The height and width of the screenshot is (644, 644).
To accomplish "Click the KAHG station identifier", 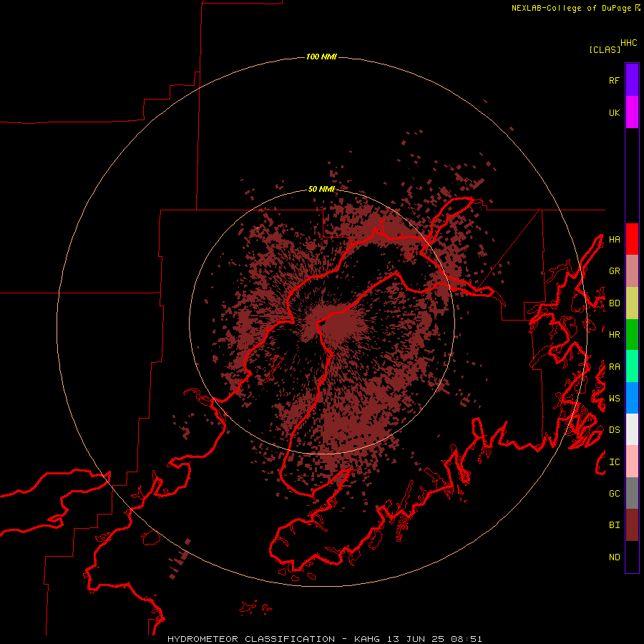I will 367,639.
